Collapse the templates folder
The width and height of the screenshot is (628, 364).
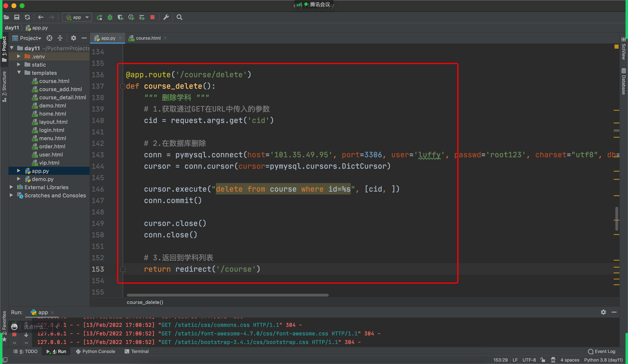pos(19,73)
